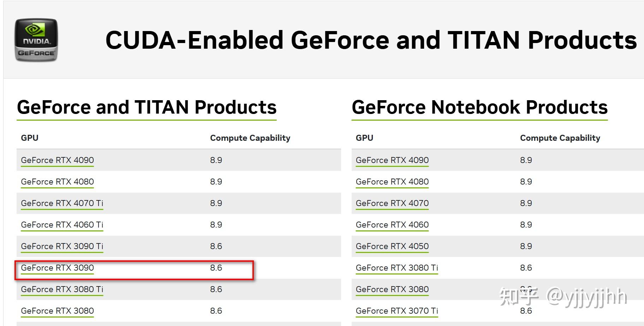Open the desktop GeForce RTX 4080 link
This screenshot has height=326, width=644.
point(57,182)
